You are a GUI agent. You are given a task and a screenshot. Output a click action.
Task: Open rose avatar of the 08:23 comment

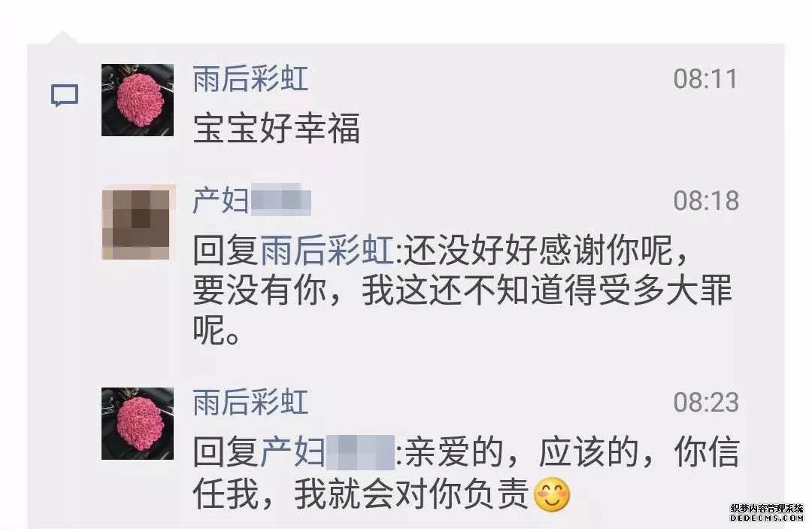click(x=138, y=424)
